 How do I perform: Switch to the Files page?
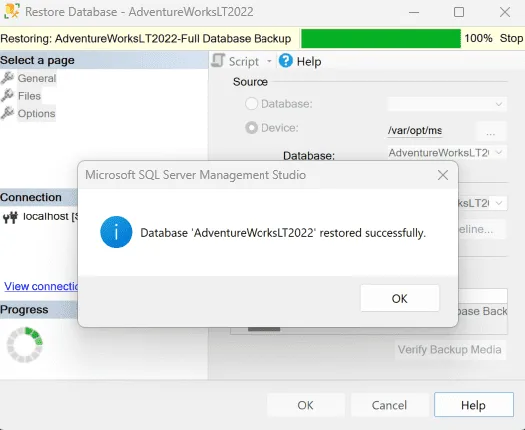(x=29, y=96)
